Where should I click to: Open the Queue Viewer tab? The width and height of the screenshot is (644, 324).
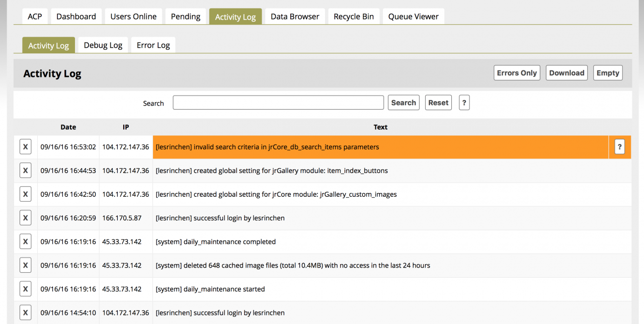[x=413, y=17]
